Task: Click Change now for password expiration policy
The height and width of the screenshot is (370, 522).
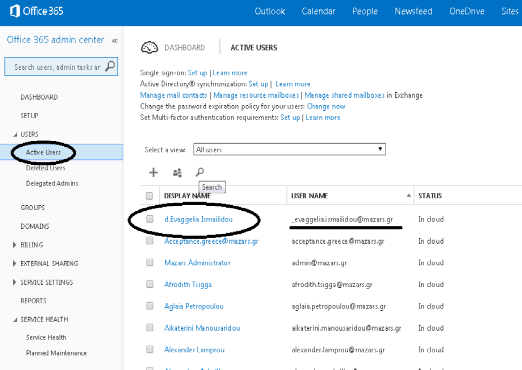Action: (326, 106)
